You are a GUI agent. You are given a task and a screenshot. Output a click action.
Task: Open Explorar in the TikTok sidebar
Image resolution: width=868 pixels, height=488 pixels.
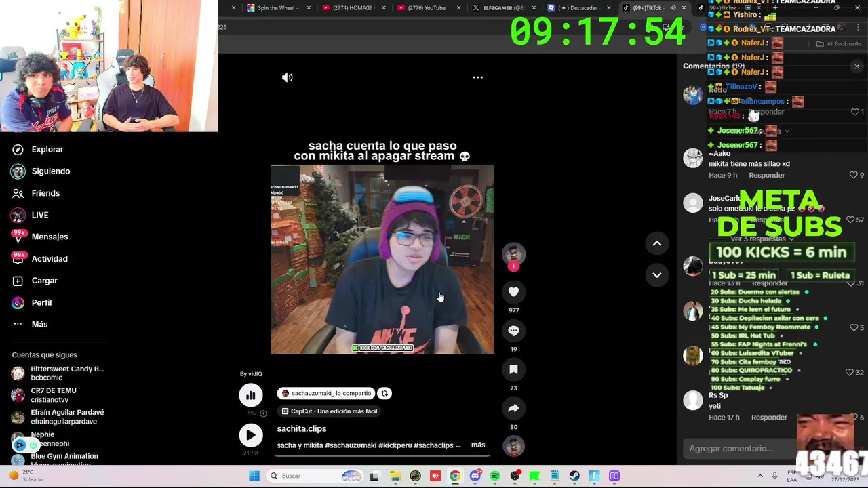[37, 150]
